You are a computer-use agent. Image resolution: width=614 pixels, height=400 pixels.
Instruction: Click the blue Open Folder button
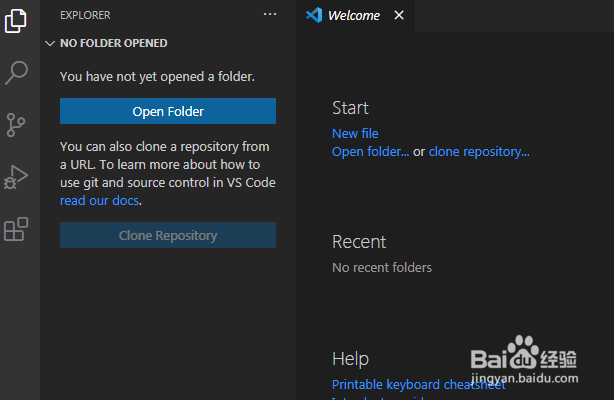click(168, 111)
